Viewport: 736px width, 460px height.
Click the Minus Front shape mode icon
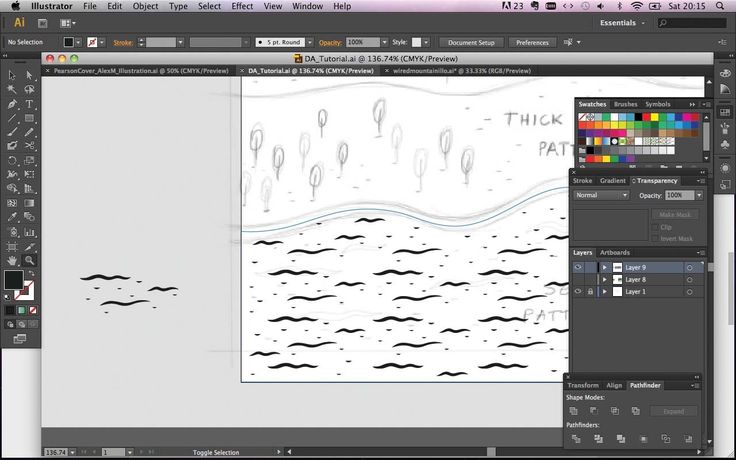tap(594, 411)
